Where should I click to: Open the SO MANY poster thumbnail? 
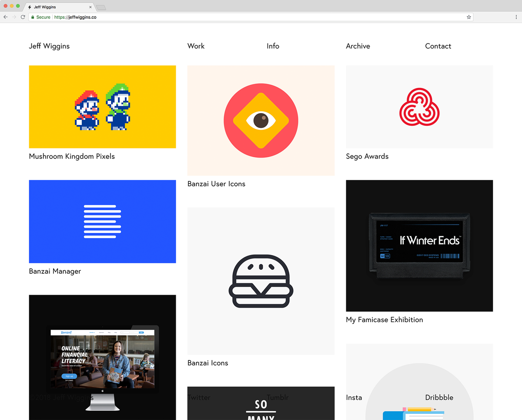click(x=261, y=403)
